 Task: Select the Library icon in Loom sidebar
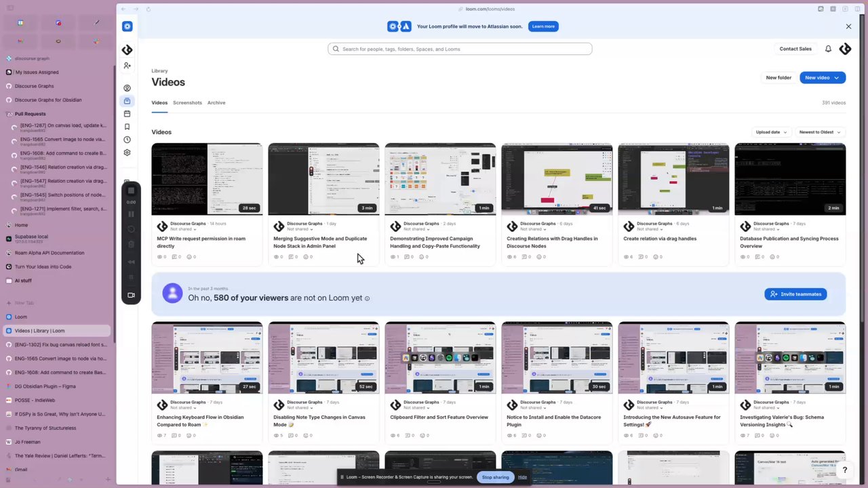127,101
